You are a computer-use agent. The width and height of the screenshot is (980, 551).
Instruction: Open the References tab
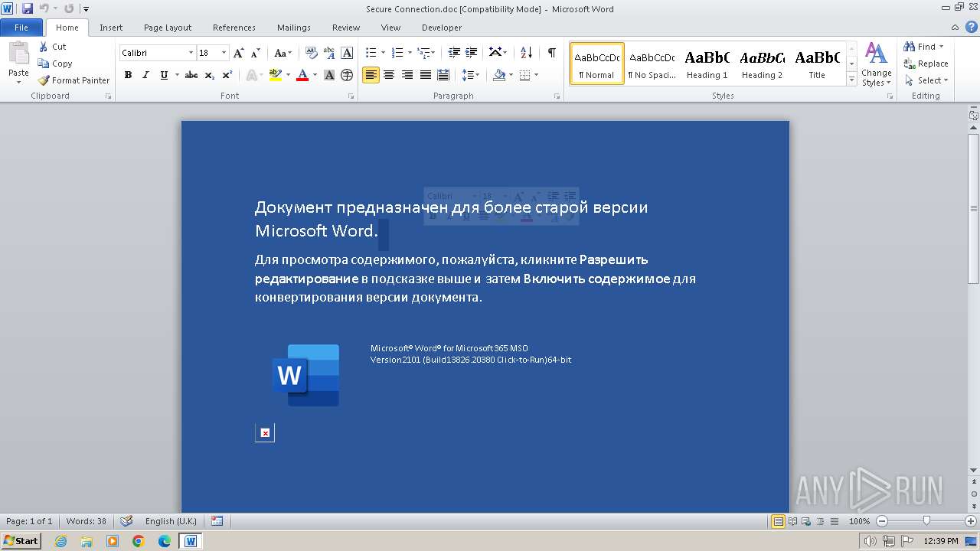click(x=234, y=28)
